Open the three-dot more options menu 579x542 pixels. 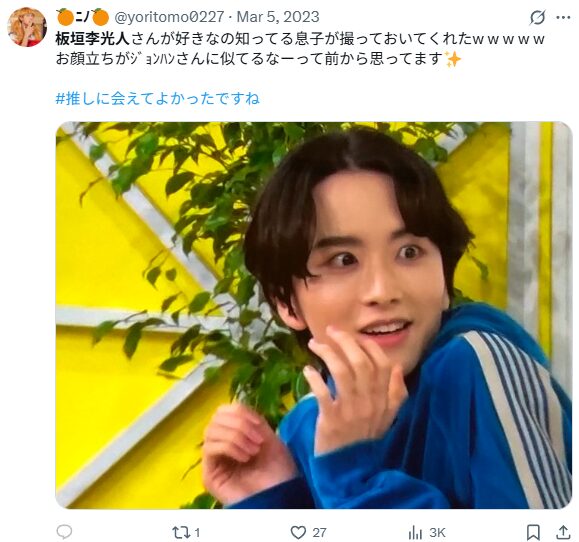point(563,17)
